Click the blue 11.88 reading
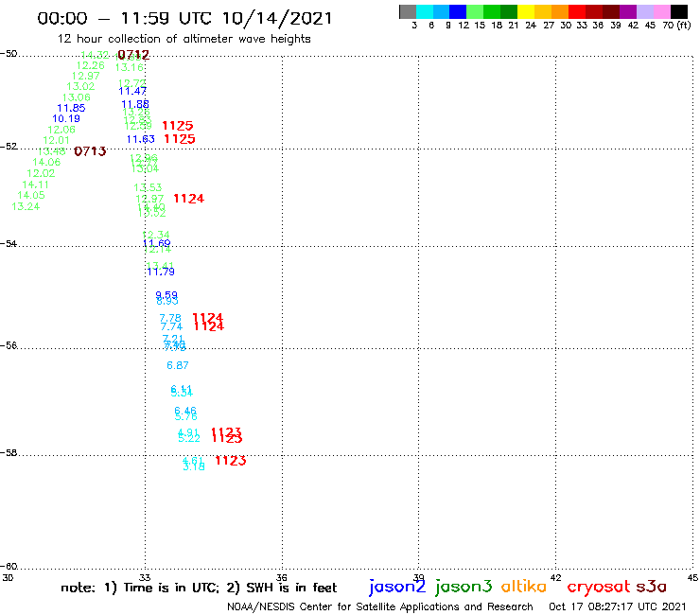Image resolution: width=700 pixels, height=615 pixels. 135,104
